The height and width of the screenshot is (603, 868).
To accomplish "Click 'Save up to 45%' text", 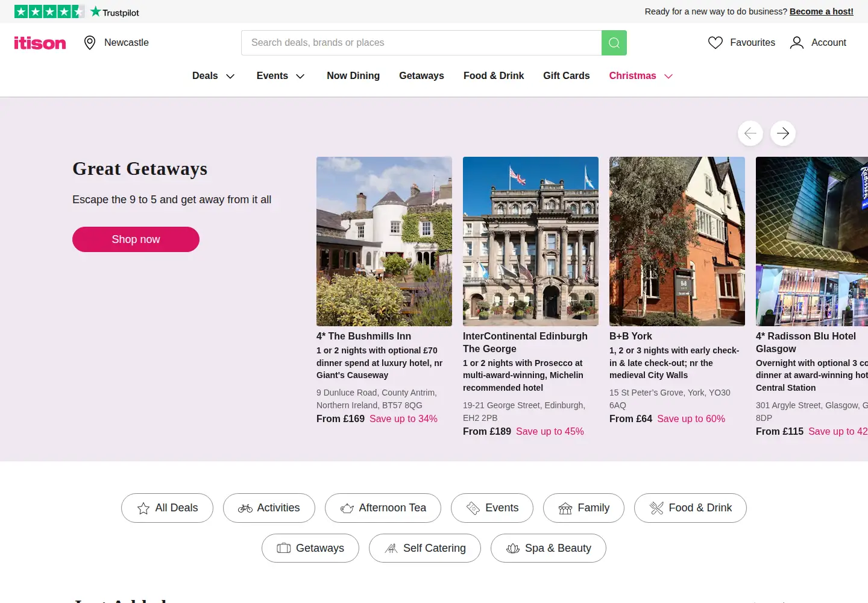I will (x=550, y=431).
